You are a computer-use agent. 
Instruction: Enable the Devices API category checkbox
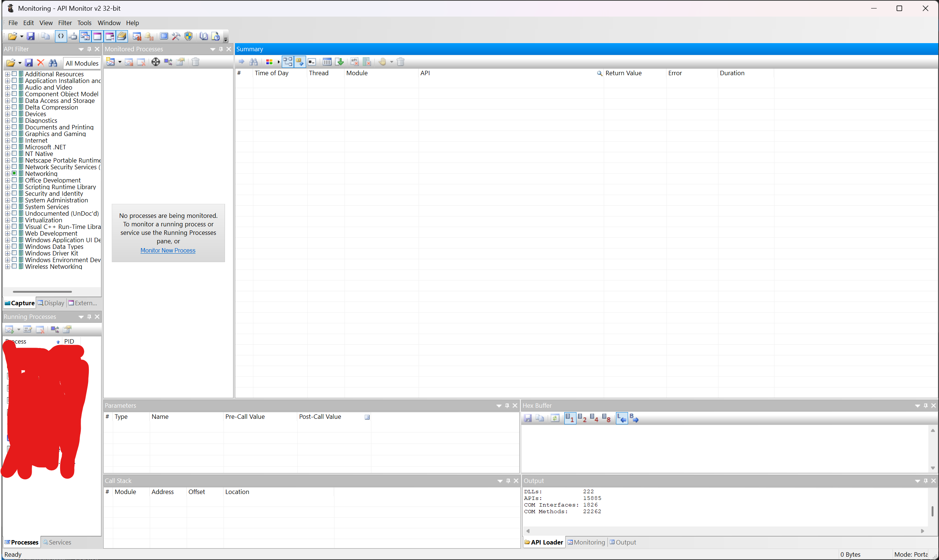coord(15,114)
